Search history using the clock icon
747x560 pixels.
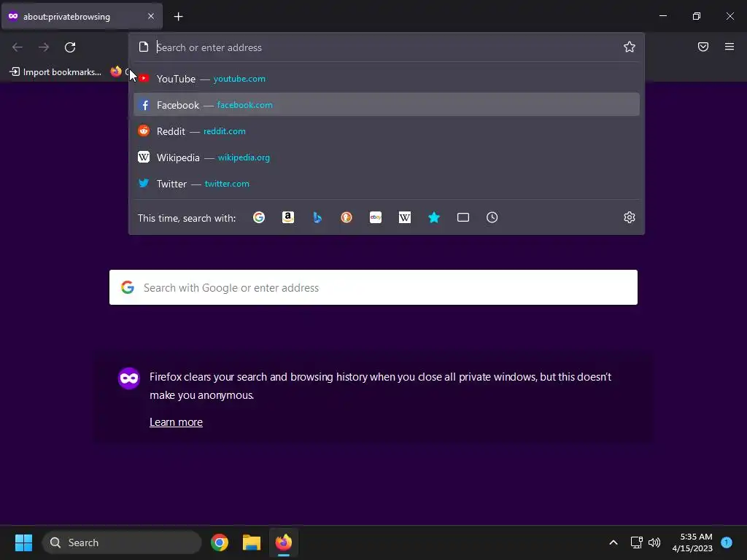[x=492, y=217]
